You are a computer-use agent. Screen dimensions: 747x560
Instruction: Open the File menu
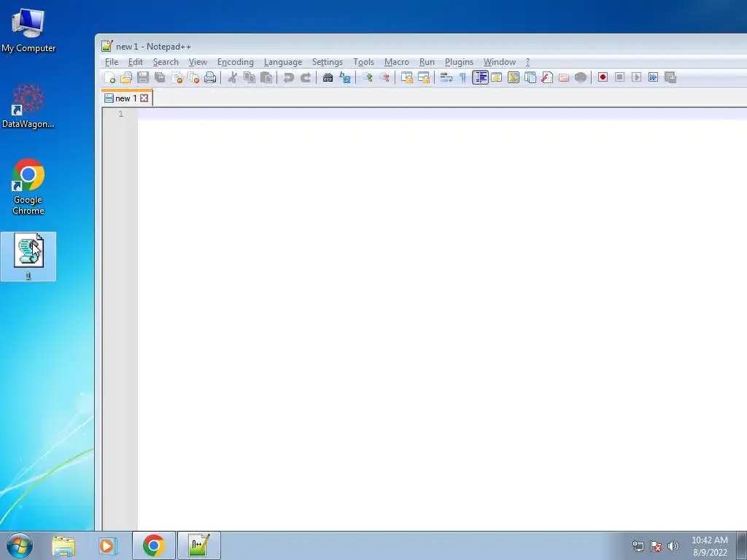tap(112, 63)
